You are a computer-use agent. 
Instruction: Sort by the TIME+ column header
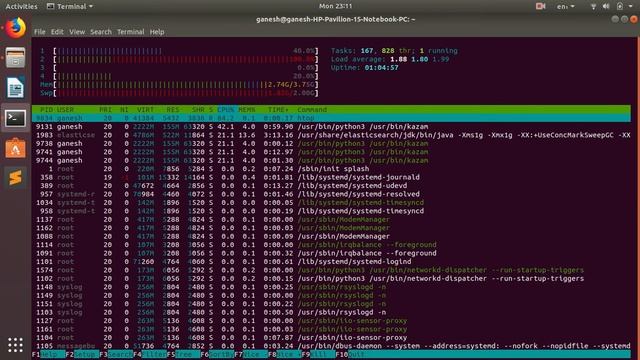[278, 110]
